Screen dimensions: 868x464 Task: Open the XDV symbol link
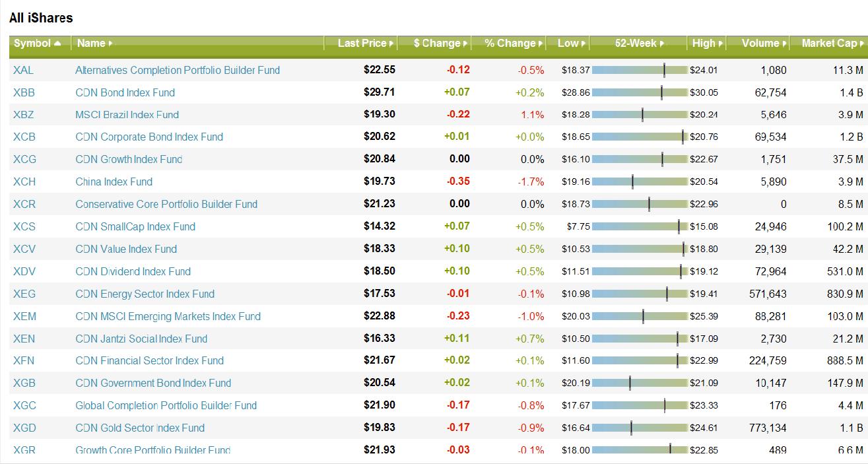[x=24, y=271]
